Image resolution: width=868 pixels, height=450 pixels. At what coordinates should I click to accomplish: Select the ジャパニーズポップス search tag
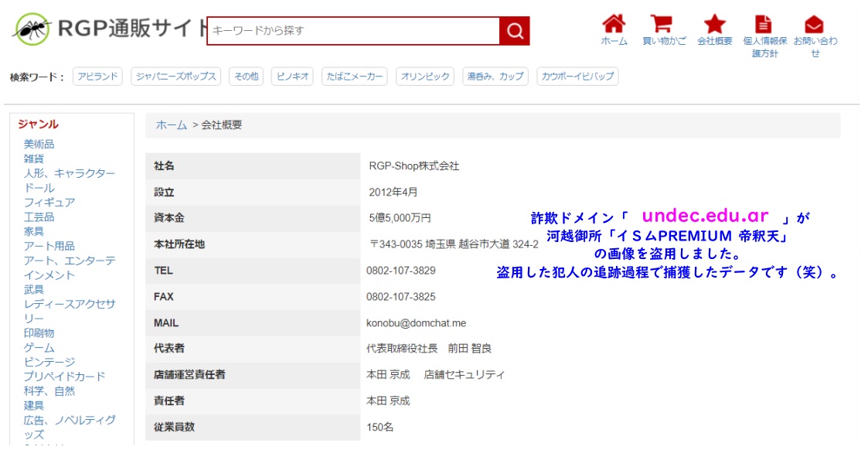[176, 77]
